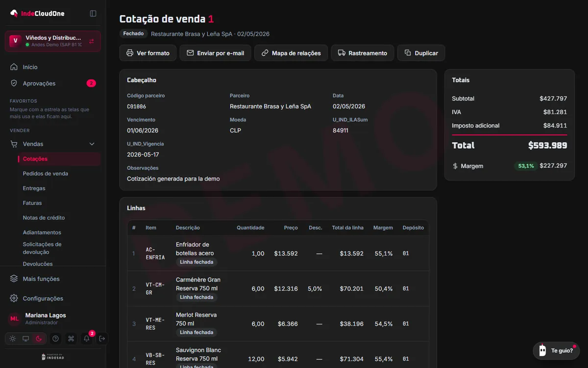
Task: Click the Rastreamento button
Action: pyautogui.click(x=363, y=53)
